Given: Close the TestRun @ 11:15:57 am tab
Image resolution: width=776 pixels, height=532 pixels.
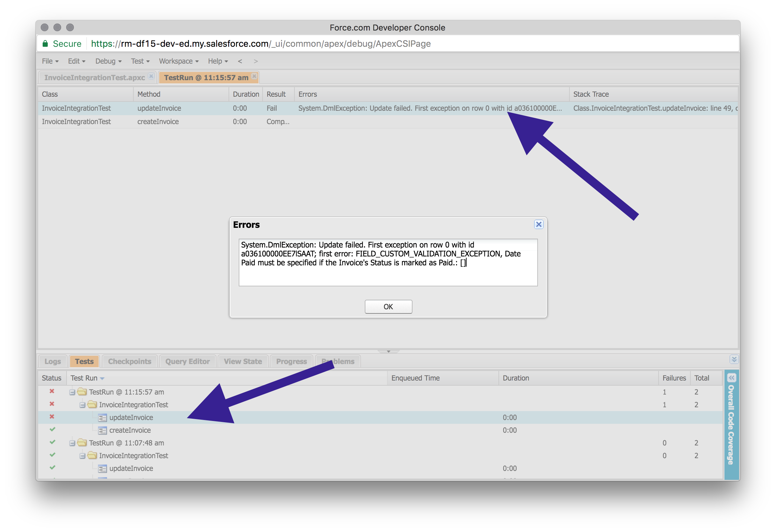Looking at the screenshot, I should pyautogui.click(x=254, y=76).
